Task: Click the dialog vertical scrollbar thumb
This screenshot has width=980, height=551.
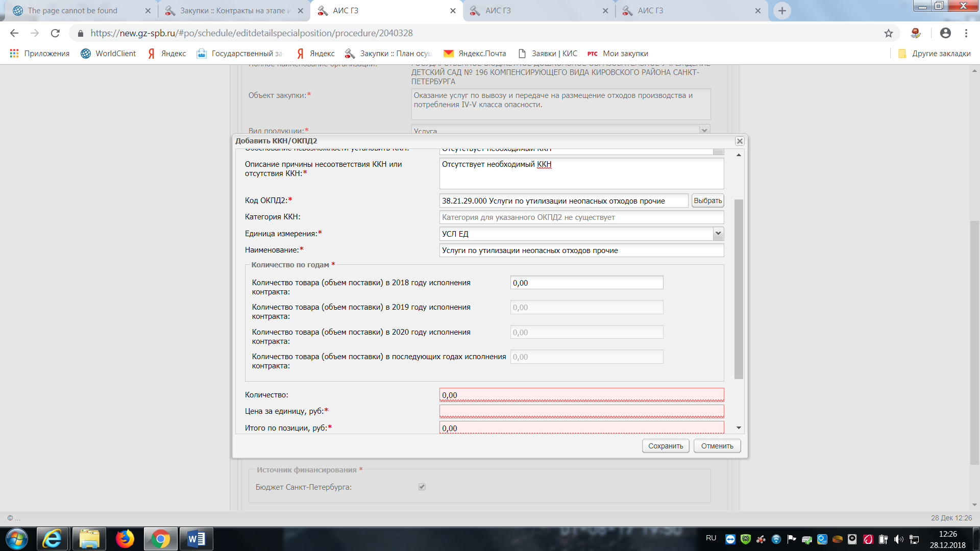Action: [739, 288]
